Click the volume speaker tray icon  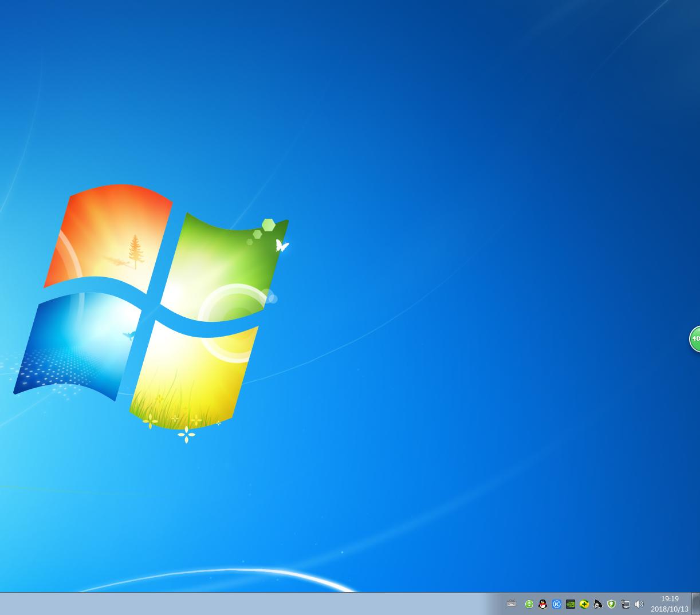pyautogui.click(x=639, y=604)
